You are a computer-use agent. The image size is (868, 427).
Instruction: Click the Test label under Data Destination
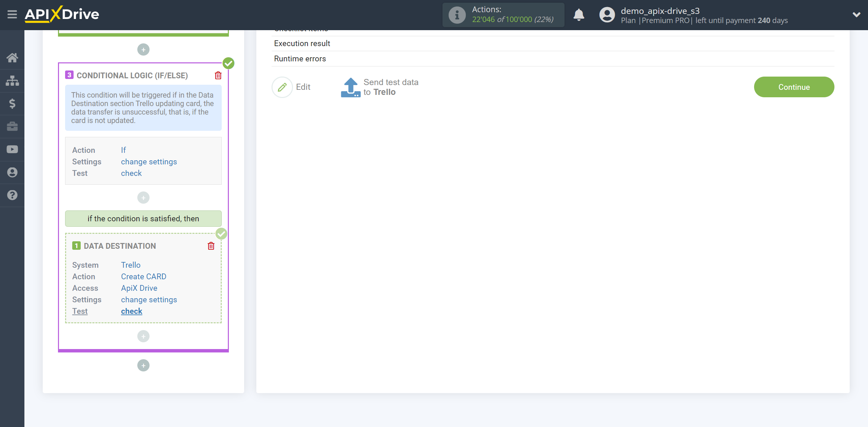tap(80, 311)
